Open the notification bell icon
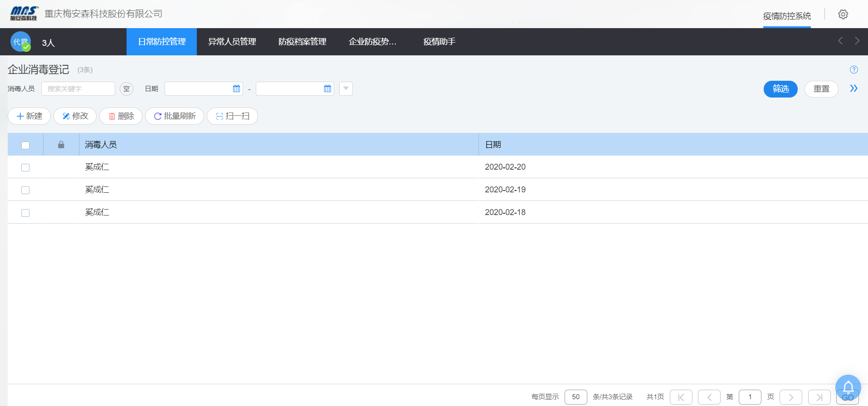 tap(848, 387)
